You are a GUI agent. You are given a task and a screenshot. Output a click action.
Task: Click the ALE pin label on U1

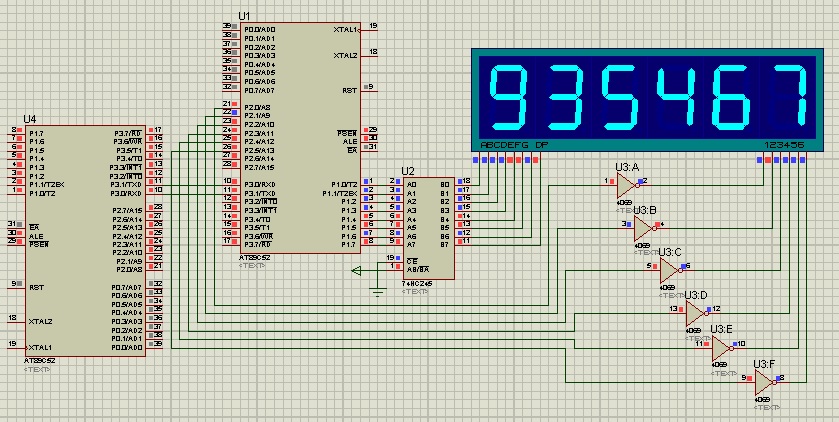tap(350, 142)
